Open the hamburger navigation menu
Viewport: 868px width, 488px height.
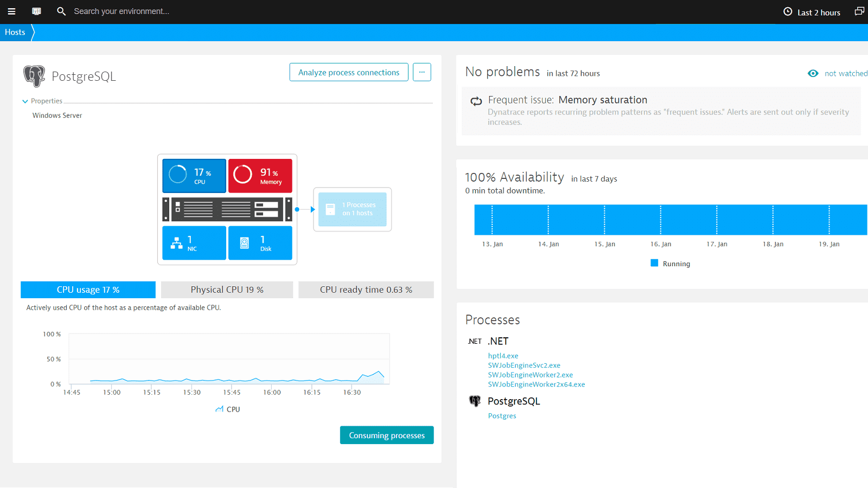pos(11,11)
